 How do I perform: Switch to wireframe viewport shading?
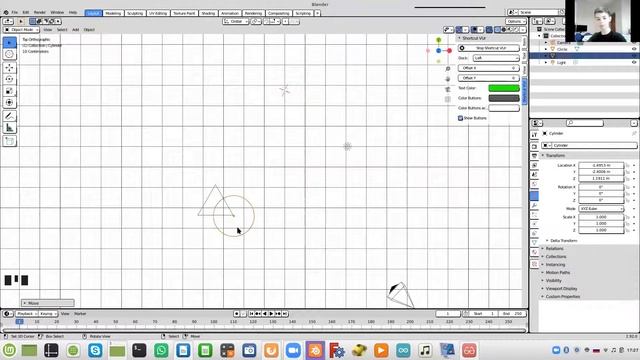(x=498, y=30)
